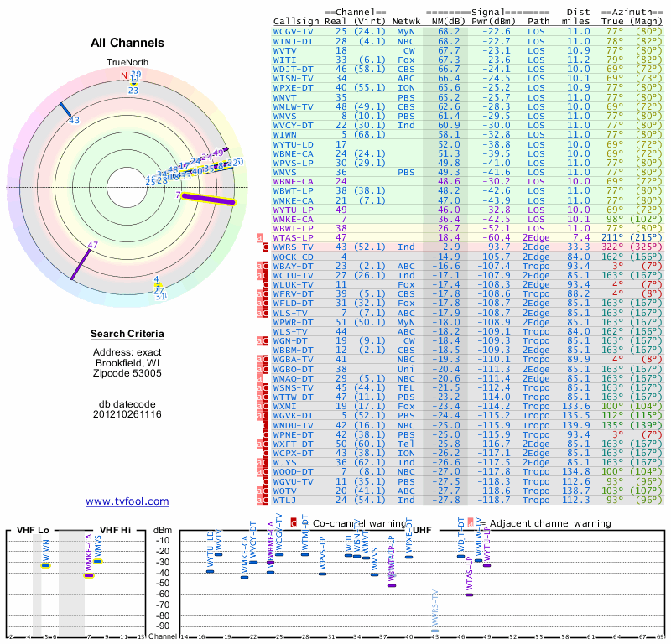Viewport: 671px width, 644px height.
Task: Click the red N north marker
Action: (123, 75)
